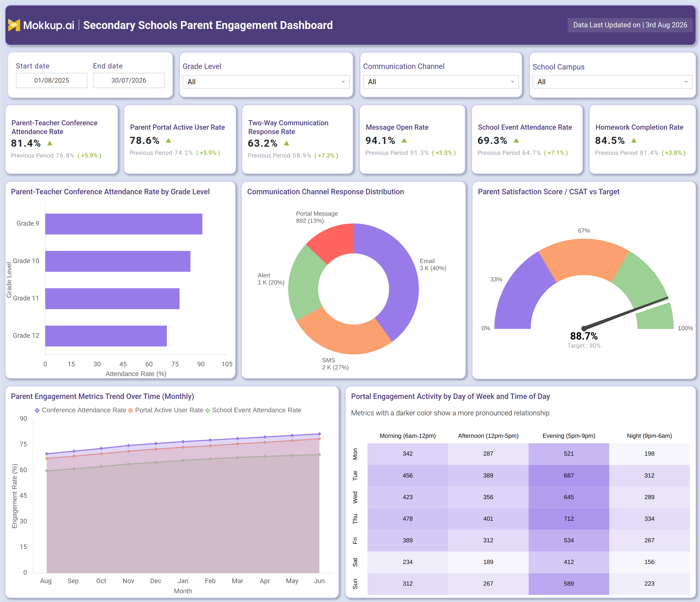
Task: Click the 'SMS 2 K (27%)' label
Action: point(335,364)
